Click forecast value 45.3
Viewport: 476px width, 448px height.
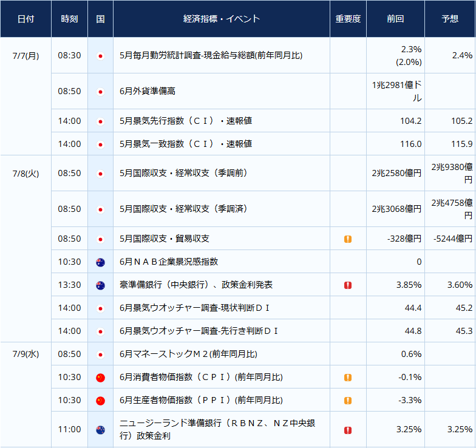pos(464,331)
